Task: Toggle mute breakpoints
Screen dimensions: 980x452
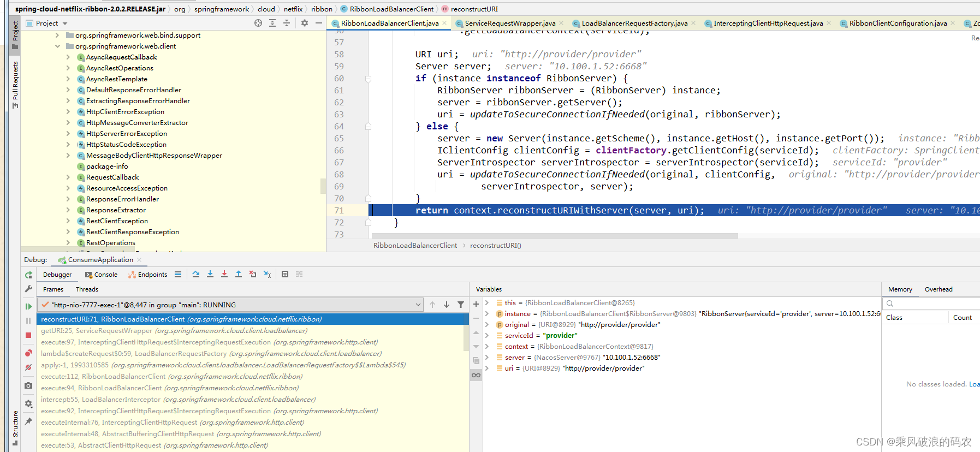Action: pyautogui.click(x=28, y=368)
